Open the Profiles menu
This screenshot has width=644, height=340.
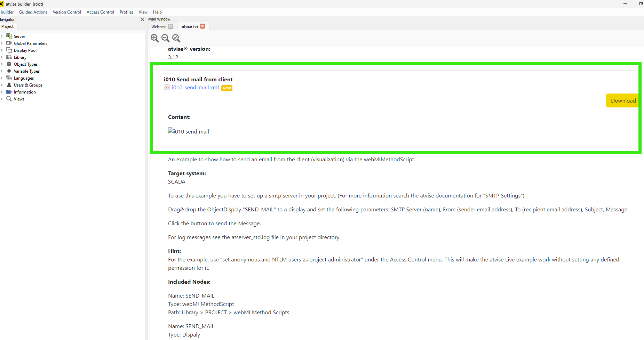pos(126,12)
